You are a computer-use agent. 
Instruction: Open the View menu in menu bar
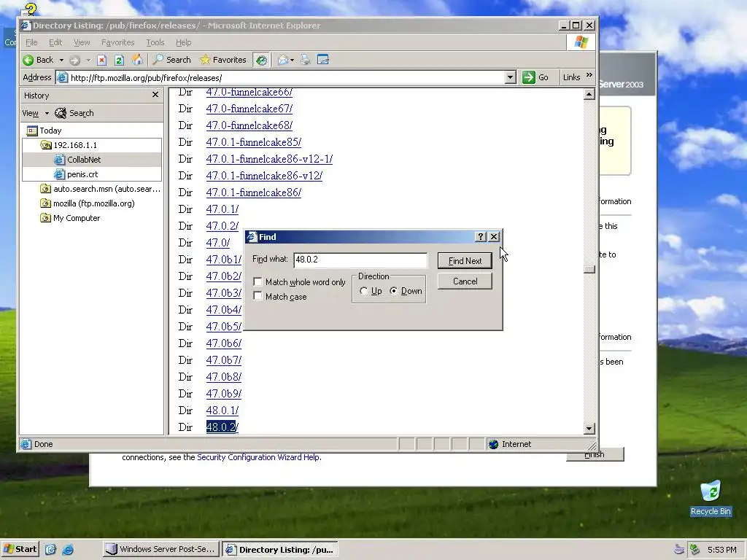[x=82, y=42]
